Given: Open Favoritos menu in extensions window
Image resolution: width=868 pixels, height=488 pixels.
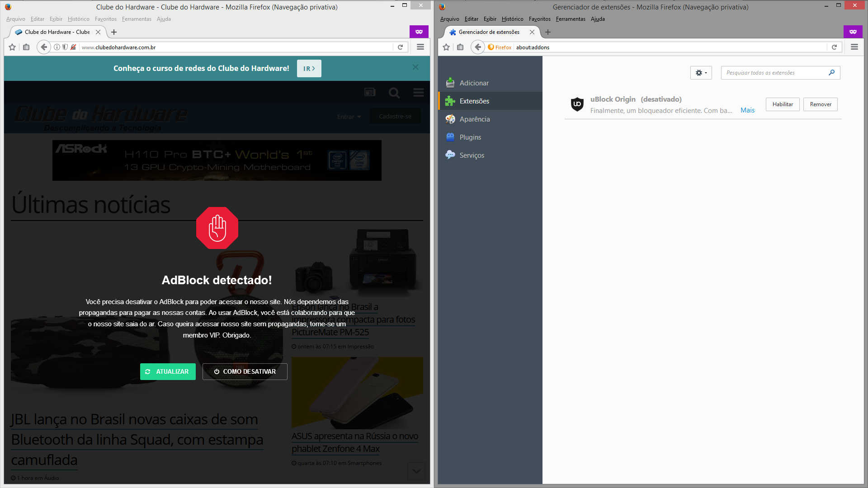Looking at the screenshot, I should point(540,19).
